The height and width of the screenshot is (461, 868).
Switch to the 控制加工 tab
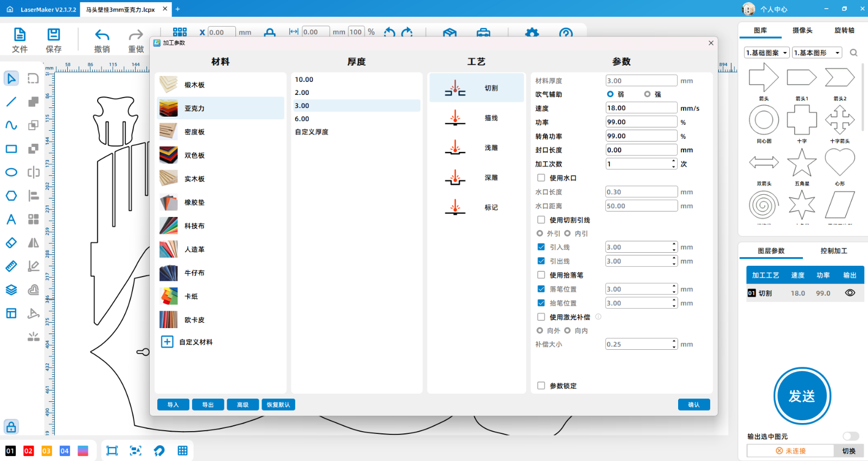click(834, 251)
